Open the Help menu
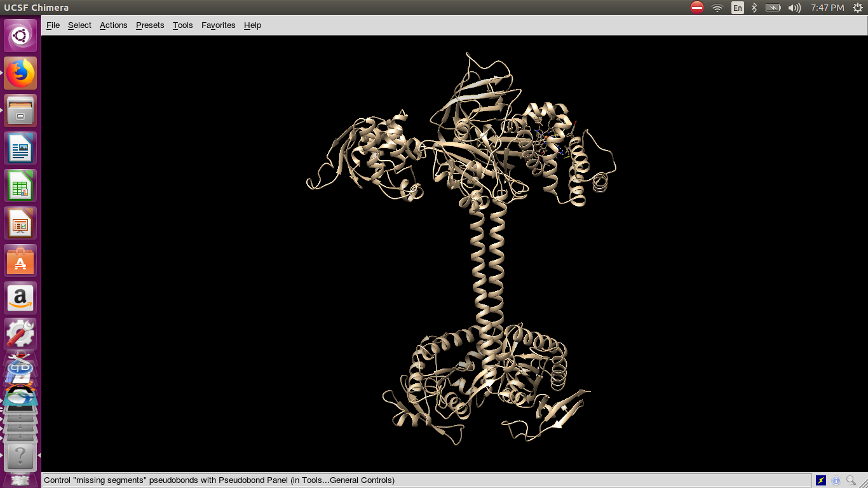Screen dimensions: 868x488 coord(252,25)
